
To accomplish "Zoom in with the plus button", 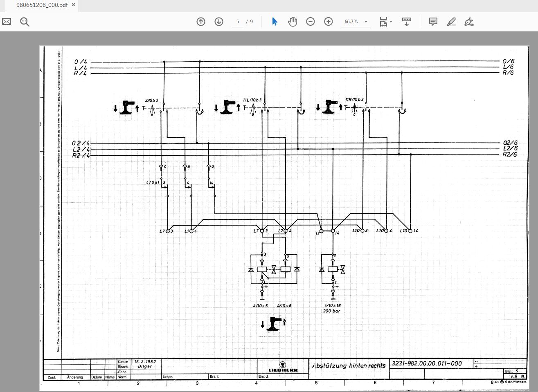I will [x=329, y=22].
